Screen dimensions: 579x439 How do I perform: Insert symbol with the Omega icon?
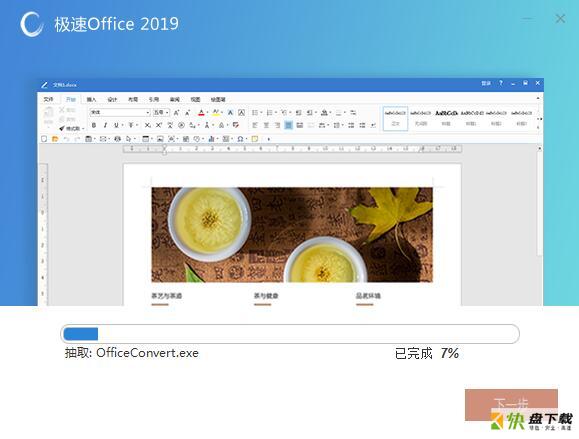click(240, 139)
